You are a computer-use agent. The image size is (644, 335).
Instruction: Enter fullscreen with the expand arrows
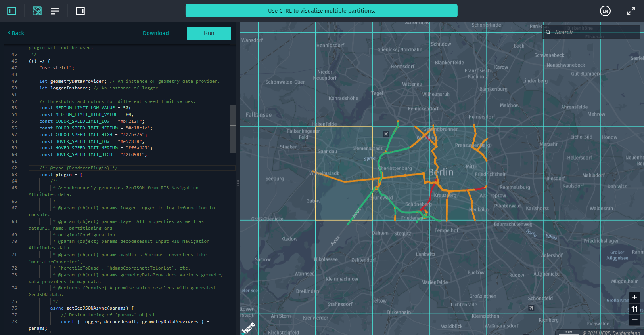(631, 11)
